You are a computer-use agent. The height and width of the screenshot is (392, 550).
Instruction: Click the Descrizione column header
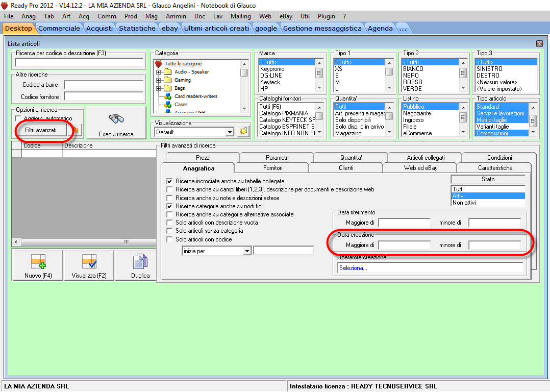click(109, 145)
